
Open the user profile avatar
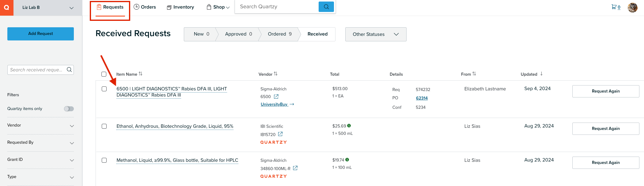(632, 7)
